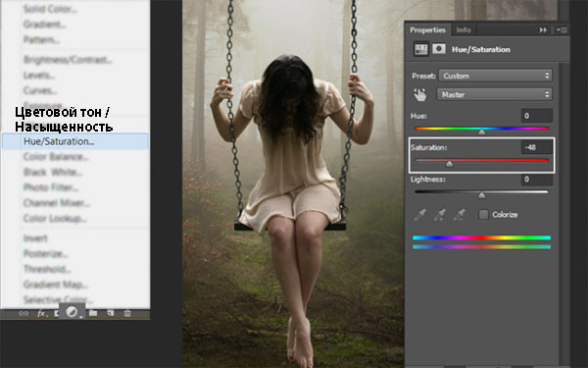Select the Hue/Saturation adjustment icon in Properties

(x=421, y=49)
